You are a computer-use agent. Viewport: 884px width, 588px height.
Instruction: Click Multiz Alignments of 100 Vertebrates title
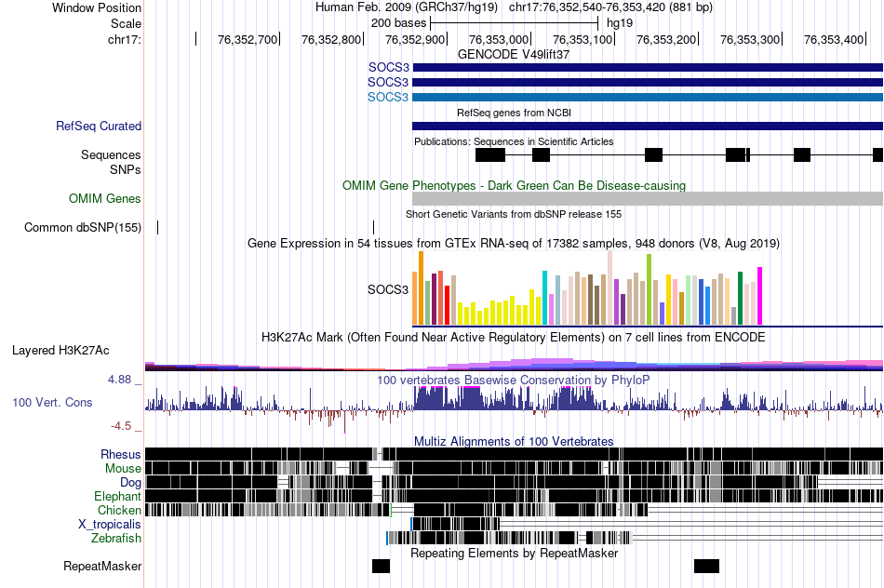click(514, 441)
